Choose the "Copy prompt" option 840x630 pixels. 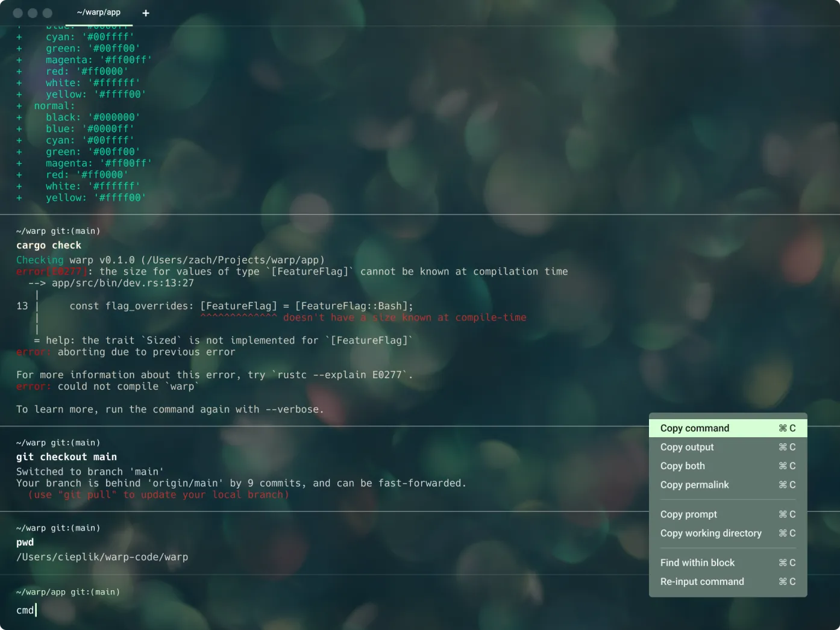688,514
